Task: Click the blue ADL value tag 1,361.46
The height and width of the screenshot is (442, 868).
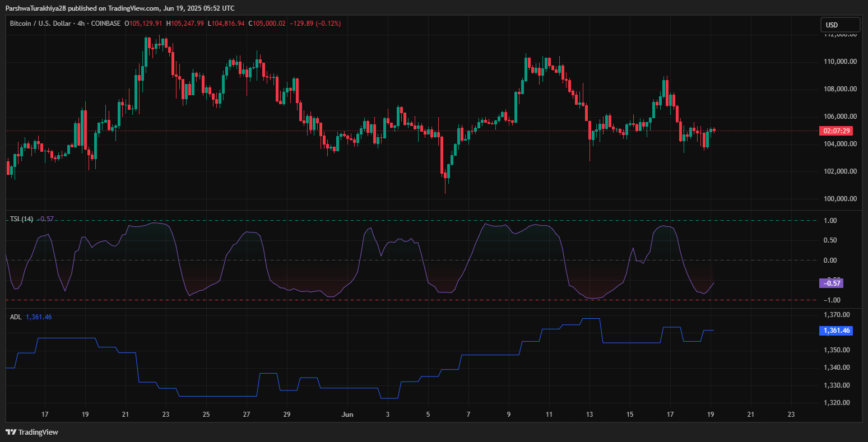Action: coord(835,331)
